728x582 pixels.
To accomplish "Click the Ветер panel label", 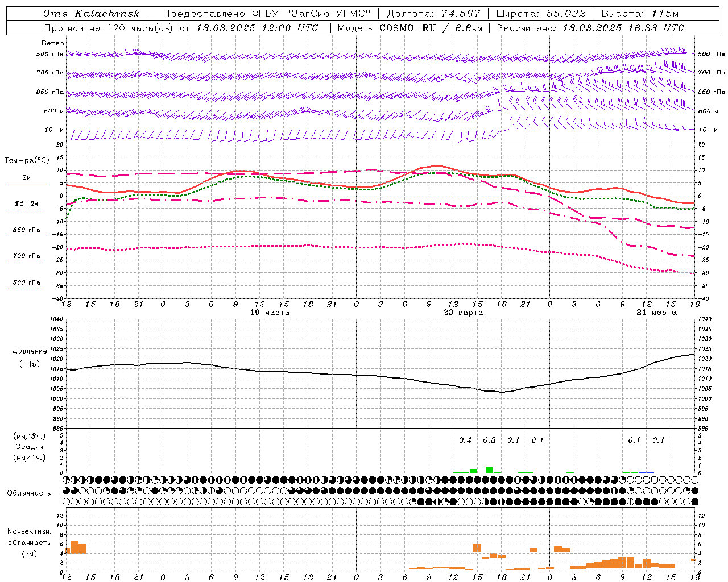I will 53,43.
